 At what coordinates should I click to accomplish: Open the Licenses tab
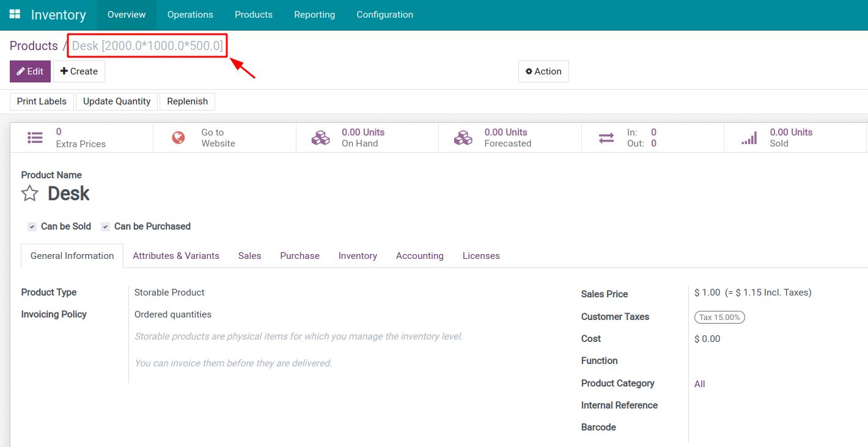tap(481, 256)
